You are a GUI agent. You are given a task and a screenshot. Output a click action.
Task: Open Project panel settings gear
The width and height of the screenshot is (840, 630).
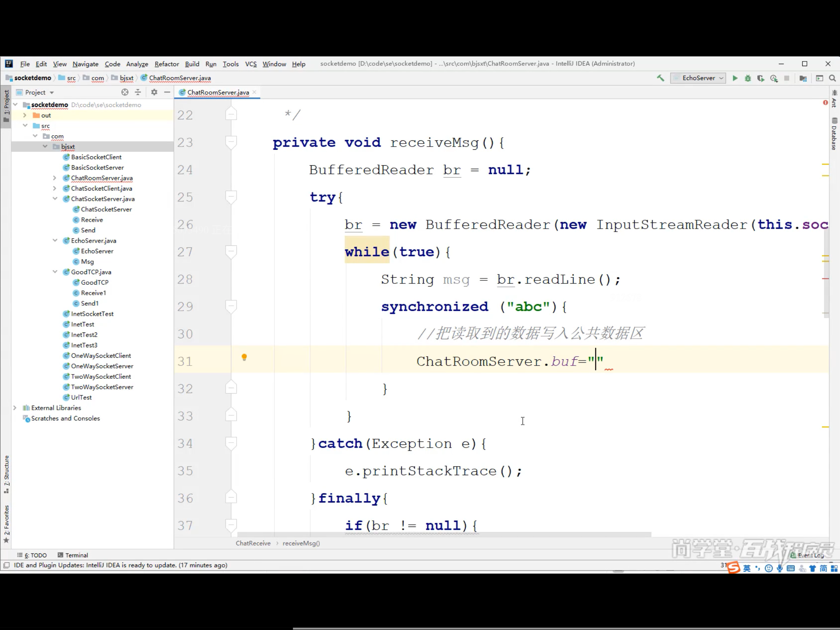tap(154, 92)
